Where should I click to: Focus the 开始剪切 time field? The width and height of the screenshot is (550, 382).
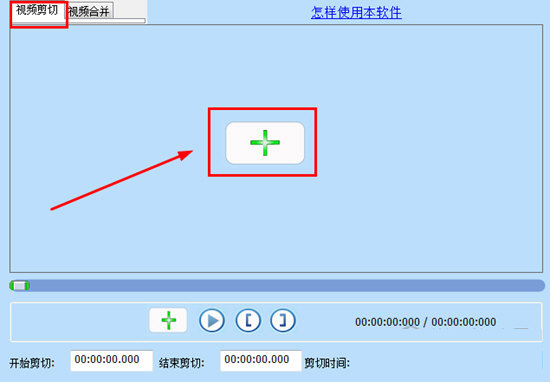[112, 361]
